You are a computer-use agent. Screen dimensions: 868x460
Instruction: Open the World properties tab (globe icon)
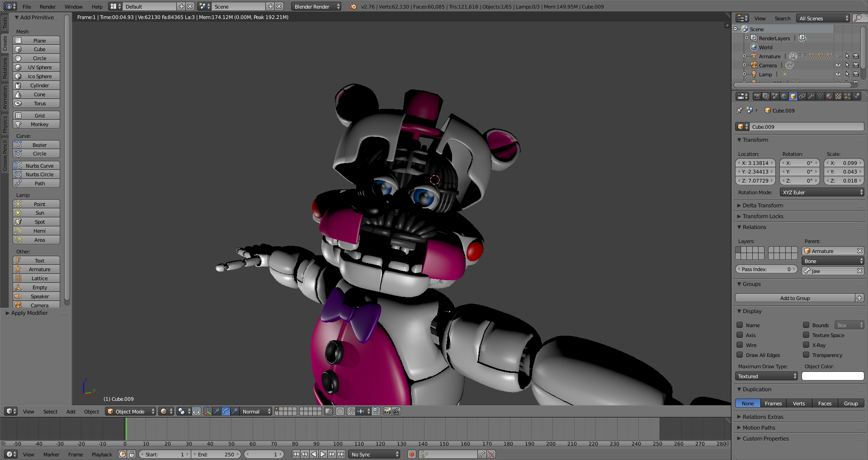point(784,96)
